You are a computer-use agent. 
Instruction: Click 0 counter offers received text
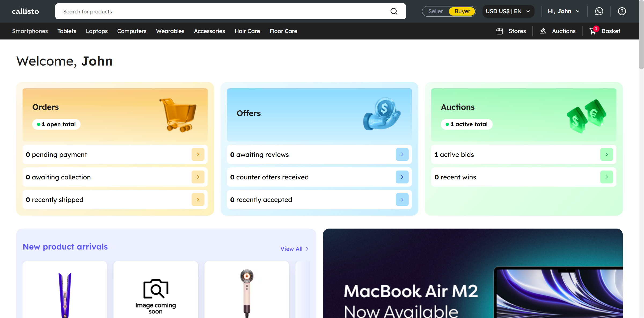pyautogui.click(x=269, y=177)
